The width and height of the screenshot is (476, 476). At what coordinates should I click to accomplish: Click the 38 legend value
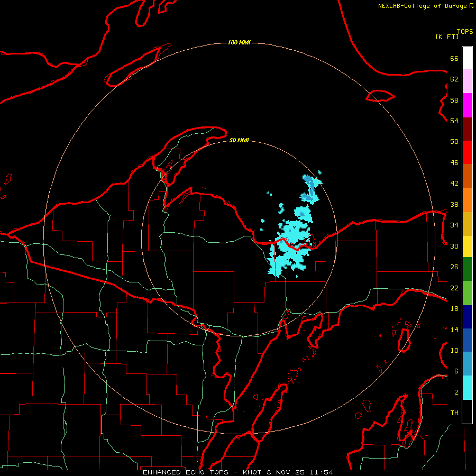pos(454,204)
